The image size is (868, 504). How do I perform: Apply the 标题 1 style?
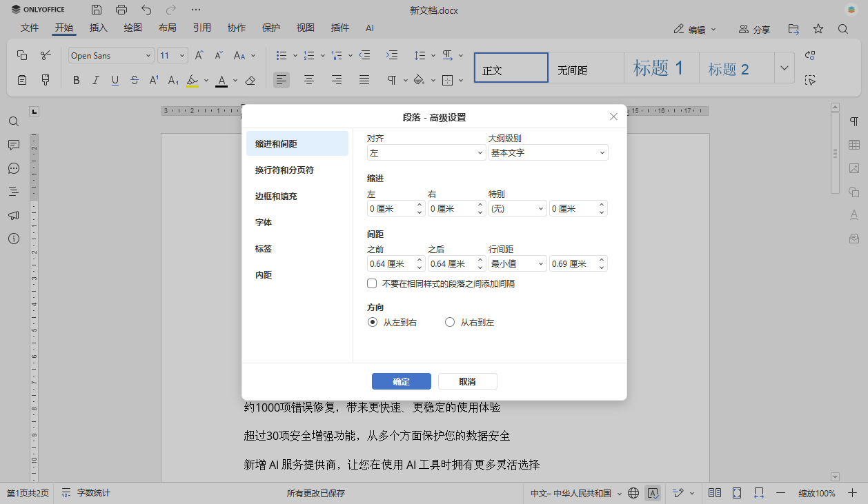point(661,68)
